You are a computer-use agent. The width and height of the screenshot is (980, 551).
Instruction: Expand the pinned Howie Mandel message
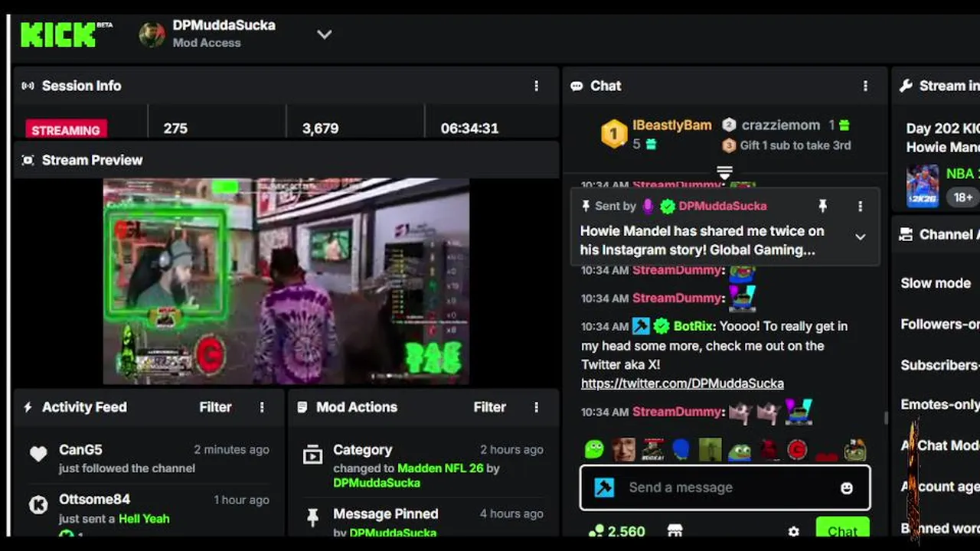[x=861, y=237]
